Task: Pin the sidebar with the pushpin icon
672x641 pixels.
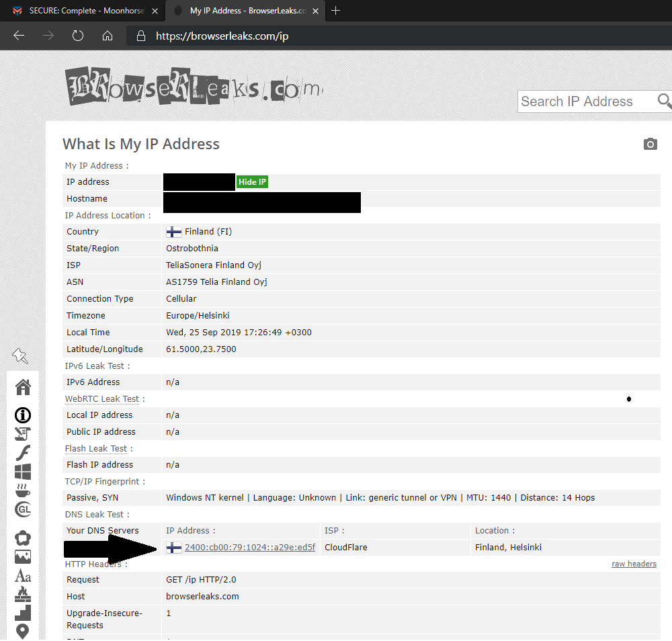Action: coord(19,355)
